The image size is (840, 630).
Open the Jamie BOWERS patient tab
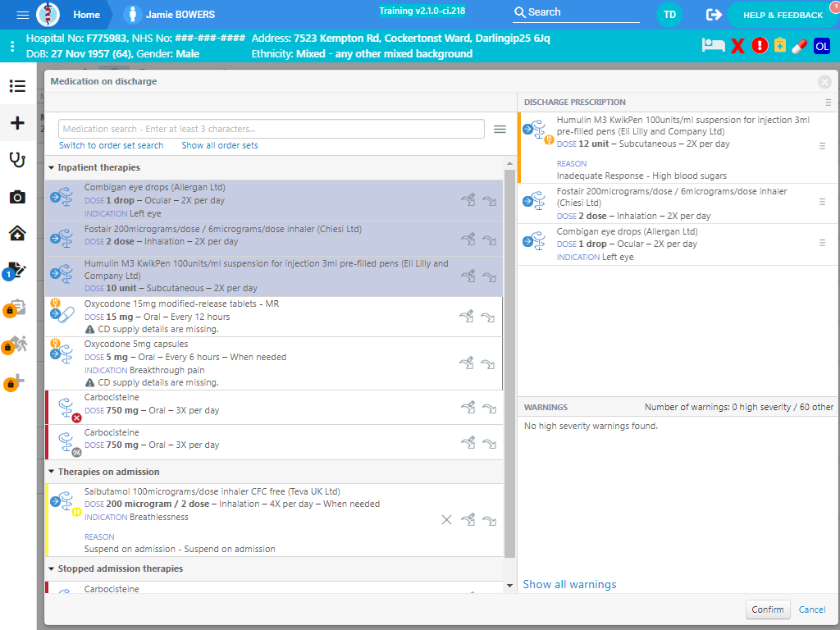pyautogui.click(x=169, y=15)
